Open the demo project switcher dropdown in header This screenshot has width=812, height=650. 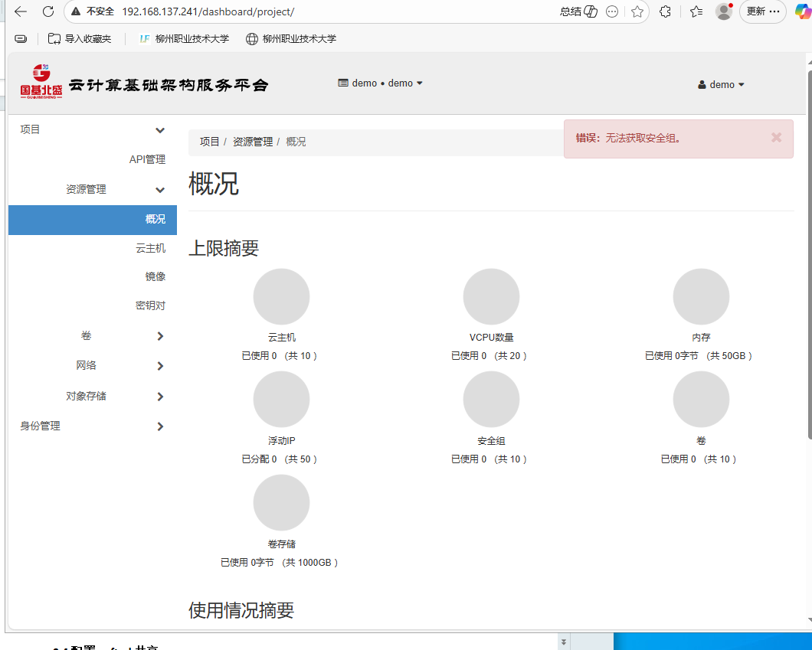(x=381, y=83)
